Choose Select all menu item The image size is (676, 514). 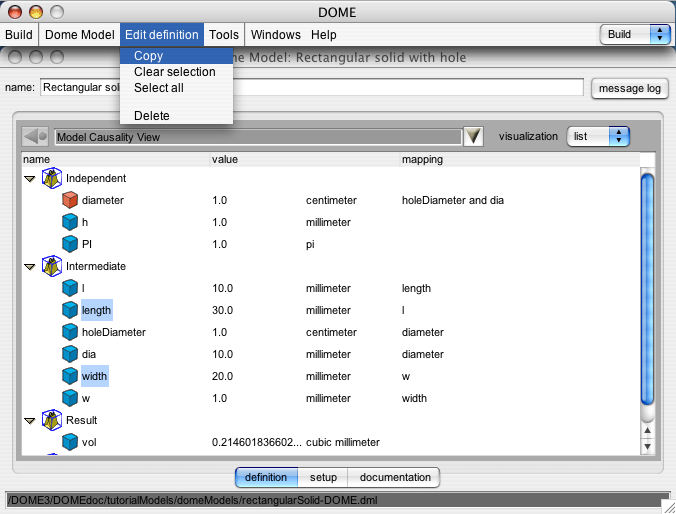pos(176,88)
